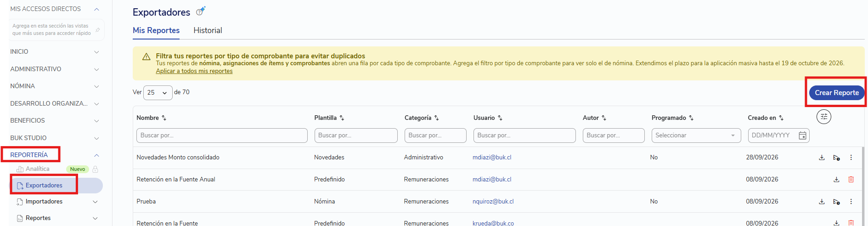
Task: Select the Retención en la Fuente Anual name
Action: (x=176, y=180)
